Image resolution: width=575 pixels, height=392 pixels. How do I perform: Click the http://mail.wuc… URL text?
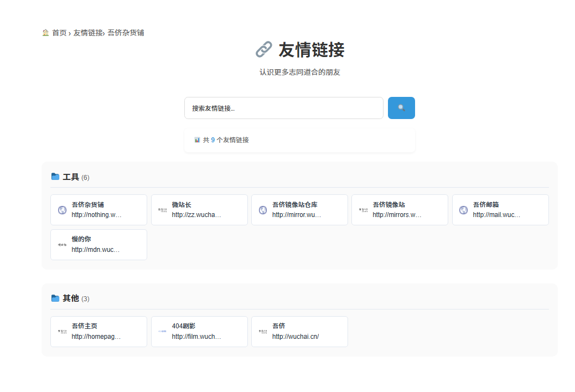click(496, 215)
